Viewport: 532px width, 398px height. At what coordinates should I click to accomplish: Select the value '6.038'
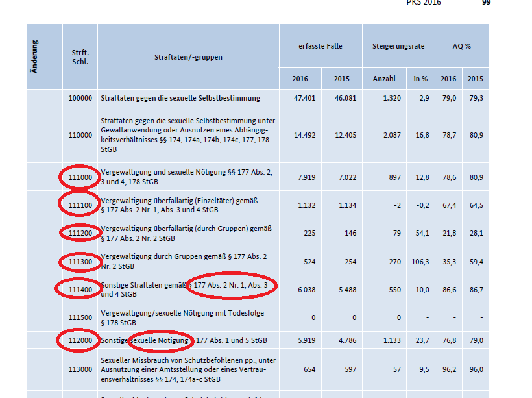307,290
